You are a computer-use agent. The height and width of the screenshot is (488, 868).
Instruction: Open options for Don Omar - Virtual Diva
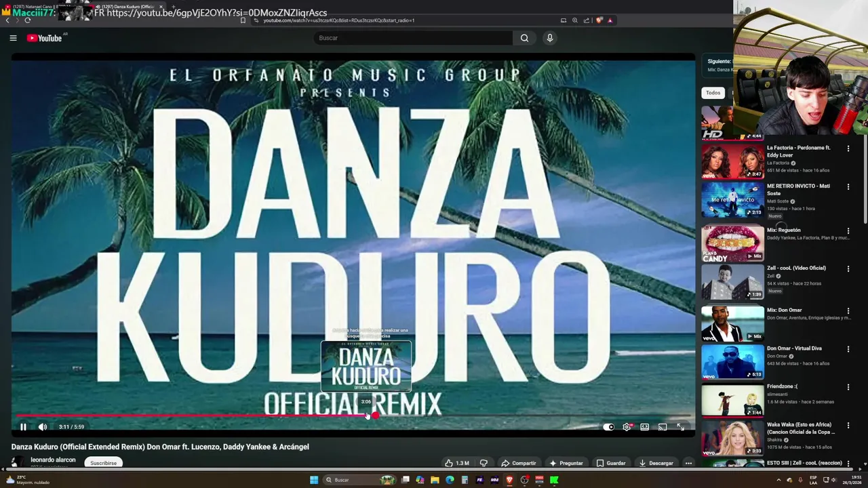tap(848, 349)
